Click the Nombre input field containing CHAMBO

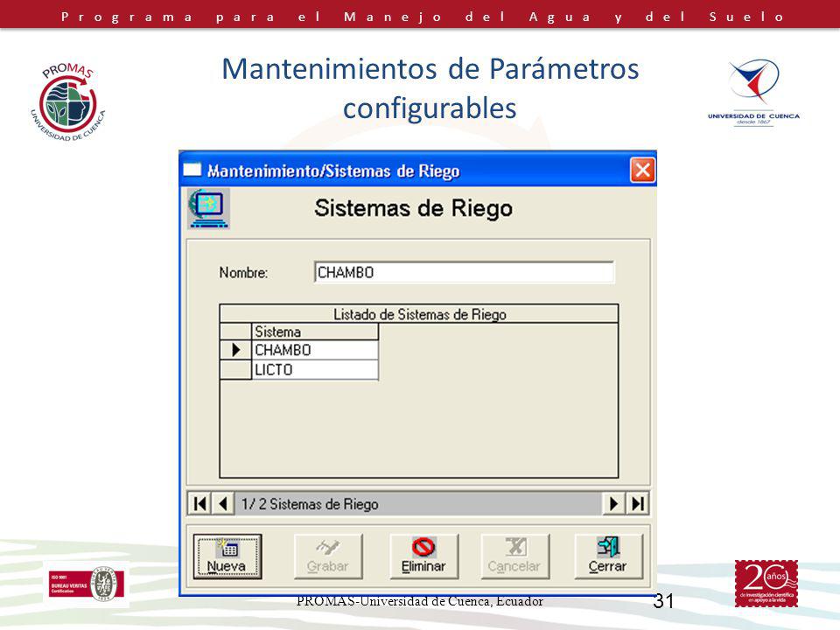464,272
